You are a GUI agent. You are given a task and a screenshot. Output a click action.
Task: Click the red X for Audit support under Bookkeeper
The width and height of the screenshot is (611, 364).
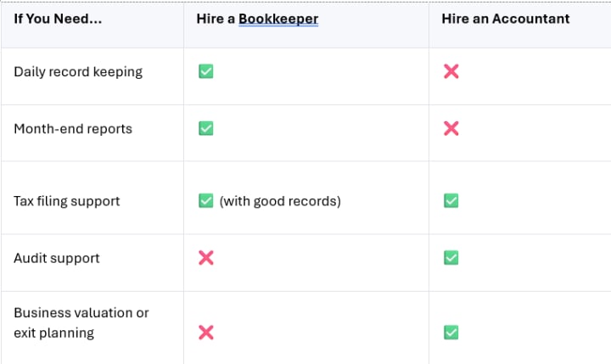(x=205, y=258)
